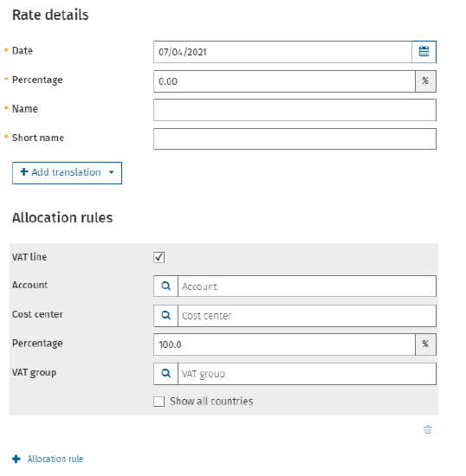Open the calendar date picker icon
466x476 pixels.
click(x=424, y=52)
